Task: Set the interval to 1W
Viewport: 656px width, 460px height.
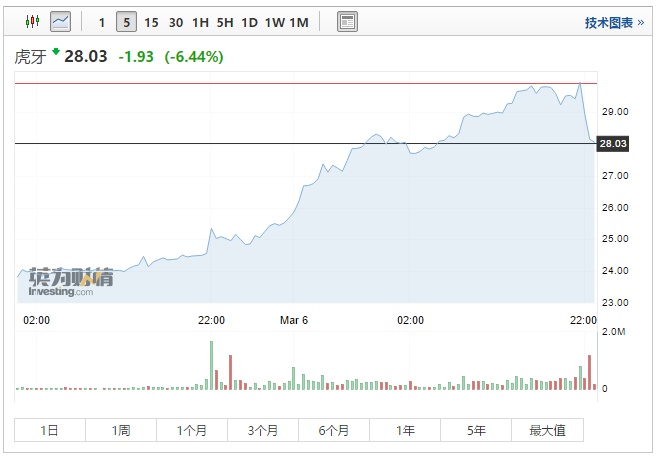Action: [x=274, y=22]
